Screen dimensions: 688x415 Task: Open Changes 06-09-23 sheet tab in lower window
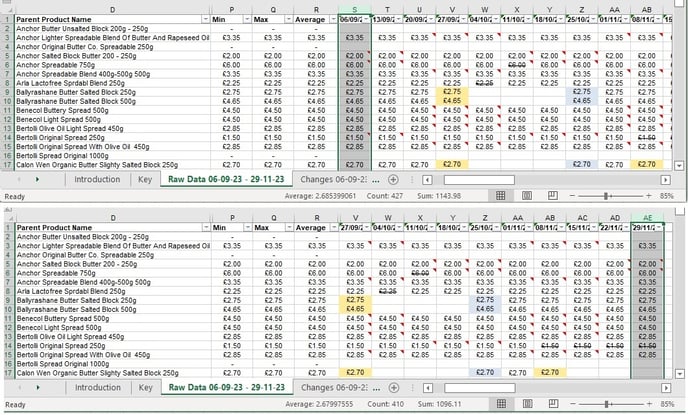point(334,387)
